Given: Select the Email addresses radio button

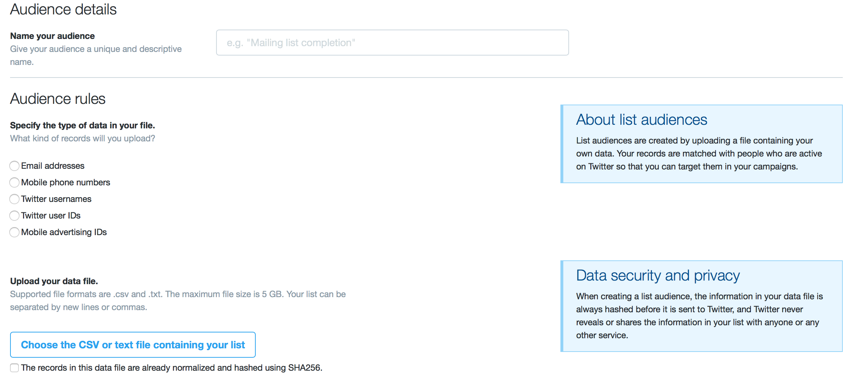Looking at the screenshot, I should [x=14, y=166].
